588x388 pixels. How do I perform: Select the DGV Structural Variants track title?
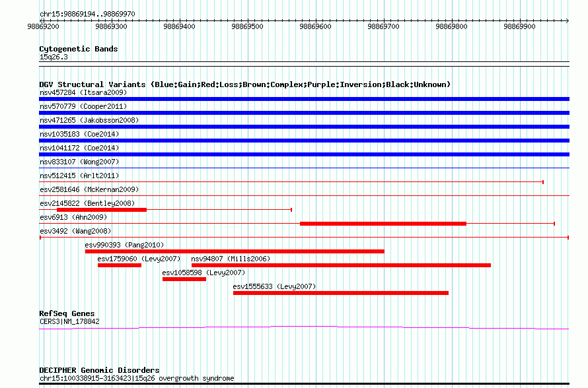tap(245, 84)
